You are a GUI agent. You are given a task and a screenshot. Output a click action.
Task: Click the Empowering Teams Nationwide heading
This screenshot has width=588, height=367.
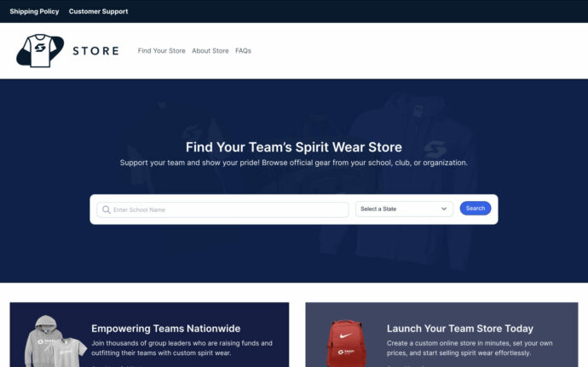coord(166,329)
